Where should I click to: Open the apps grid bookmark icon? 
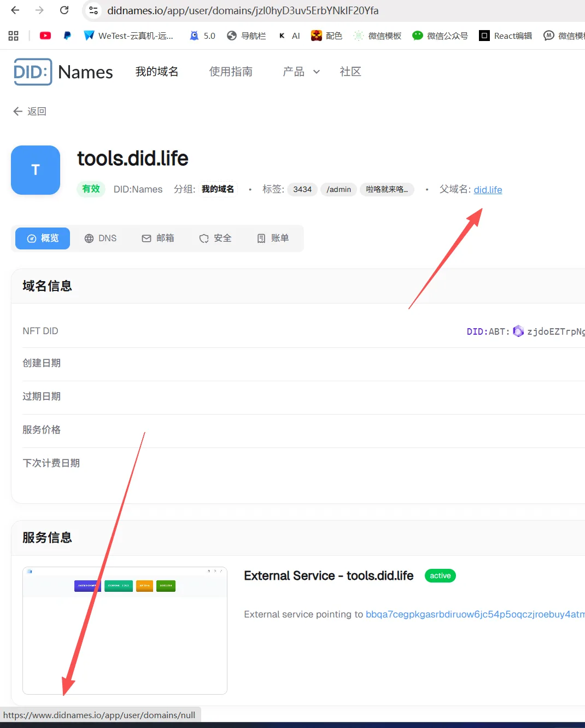tap(14, 36)
